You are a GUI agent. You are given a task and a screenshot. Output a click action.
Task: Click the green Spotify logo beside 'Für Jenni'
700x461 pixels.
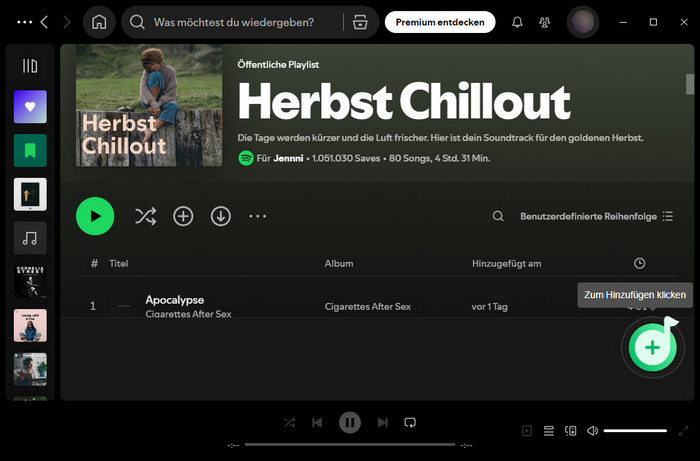point(246,158)
